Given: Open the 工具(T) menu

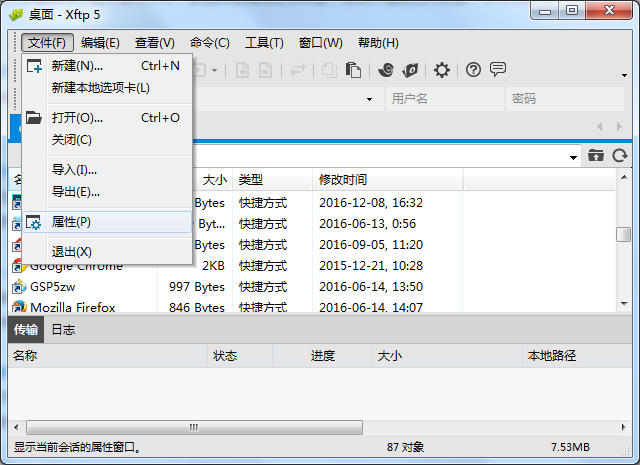Looking at the screenshot, I should tap(264, 43).
